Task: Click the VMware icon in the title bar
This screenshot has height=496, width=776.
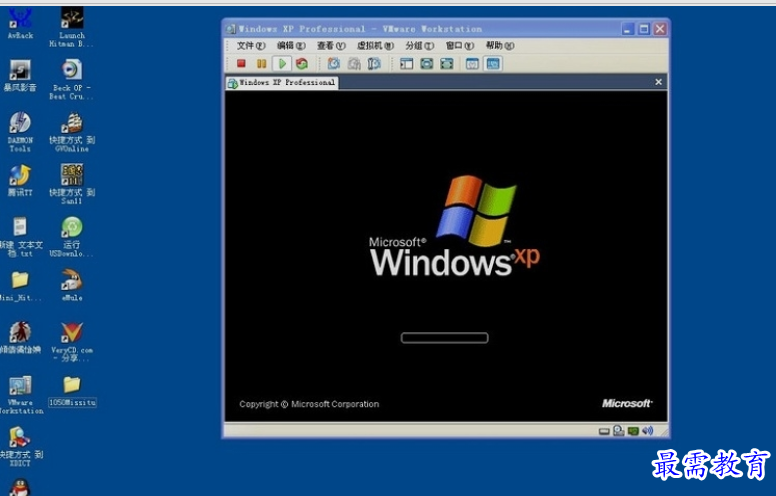Action: tap(231, 29)
